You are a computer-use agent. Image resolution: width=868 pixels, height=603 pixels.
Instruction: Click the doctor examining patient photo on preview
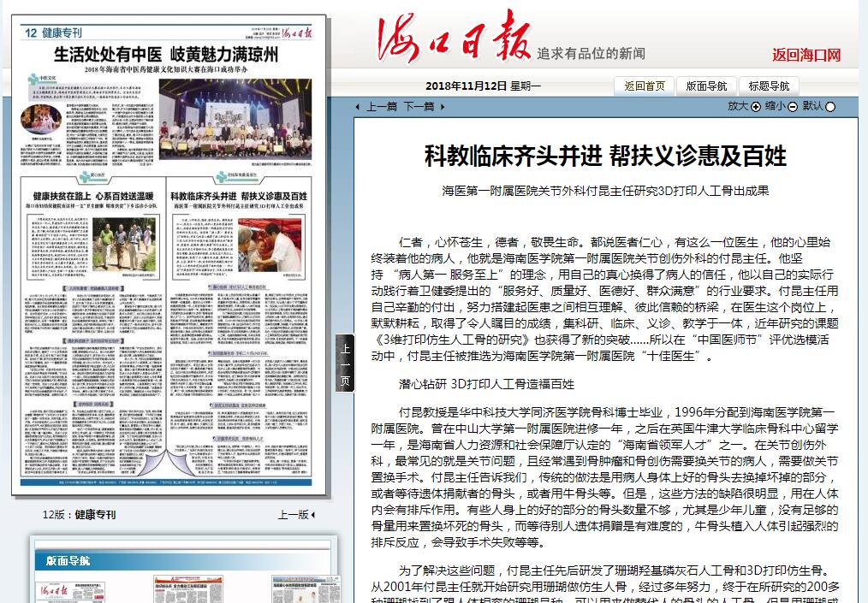[270, 244]
